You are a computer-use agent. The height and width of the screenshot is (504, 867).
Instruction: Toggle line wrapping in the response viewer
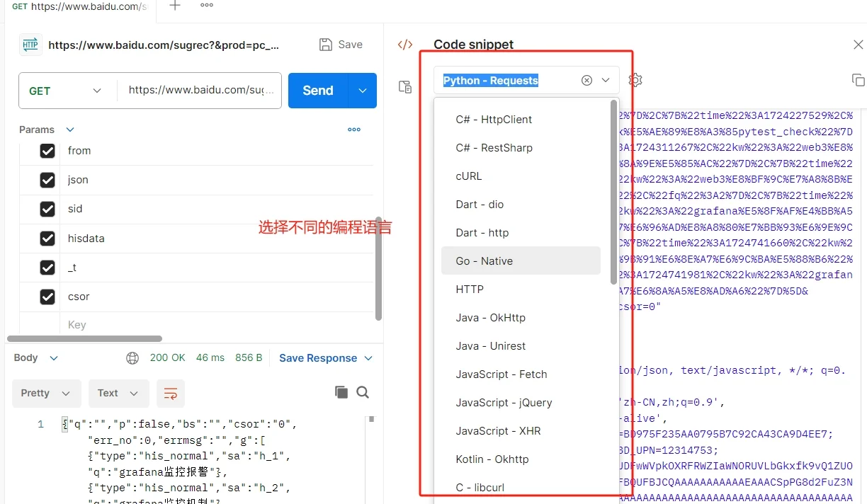pyautogui.click(x=170, y=394)
